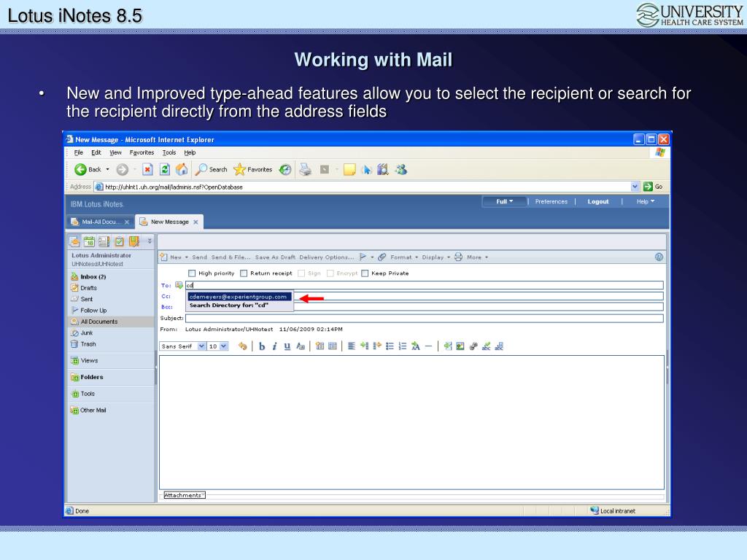Refresh the page in Internet Explorer
This screenshot has width=747, height=560.
tap(165, 169)
